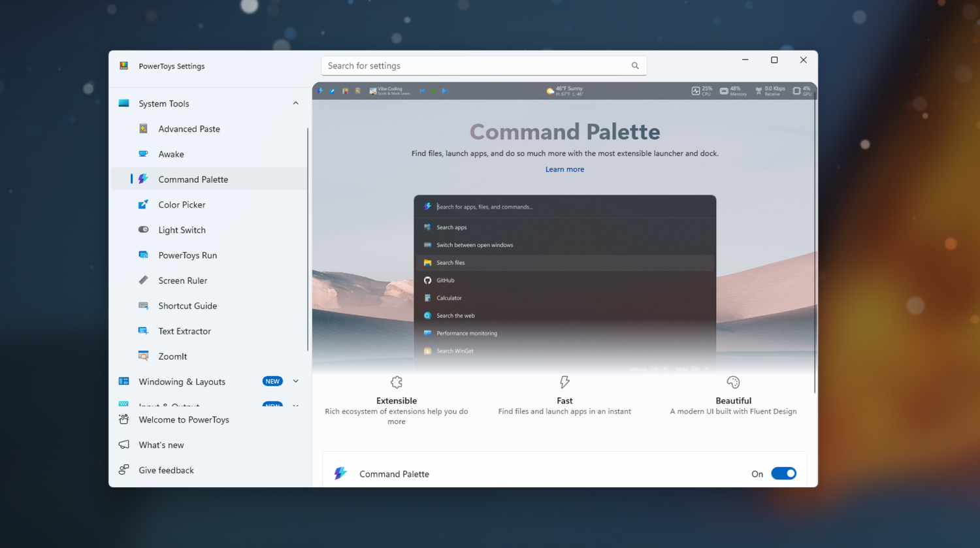This screenshot has height=548, width=980.
Task: Click the Beautiful palette icon
Action: [x=733, y=382]
